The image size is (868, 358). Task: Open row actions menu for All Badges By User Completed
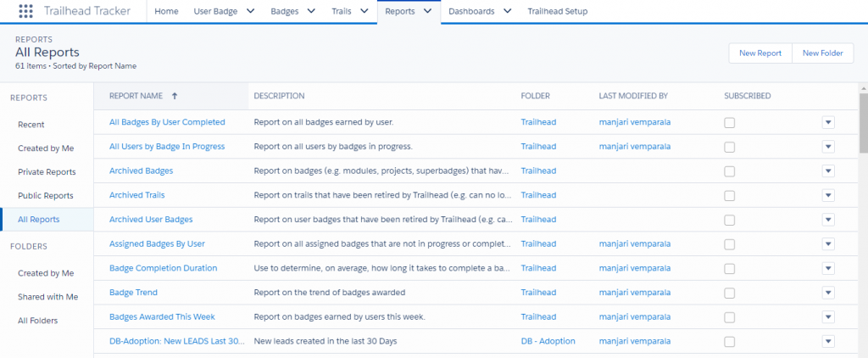pos(828,122)
